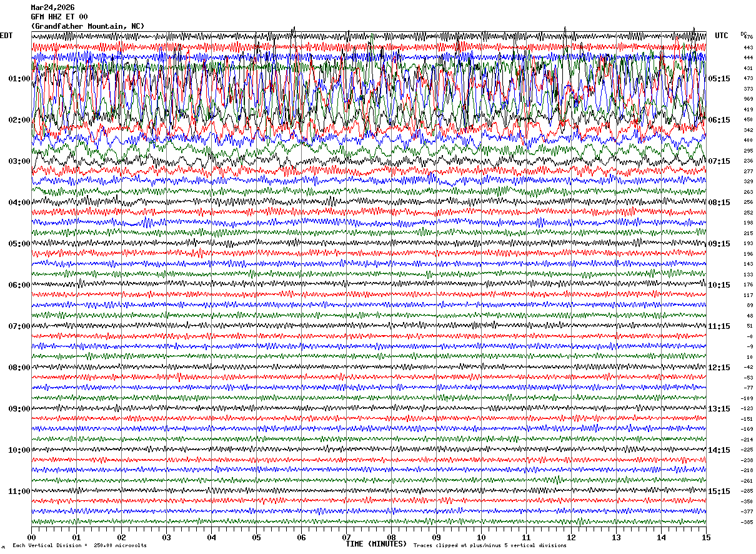Screen dimensions: 756x554
Task: Click the '15:15' UTC time label
Action: pos(719,491)
